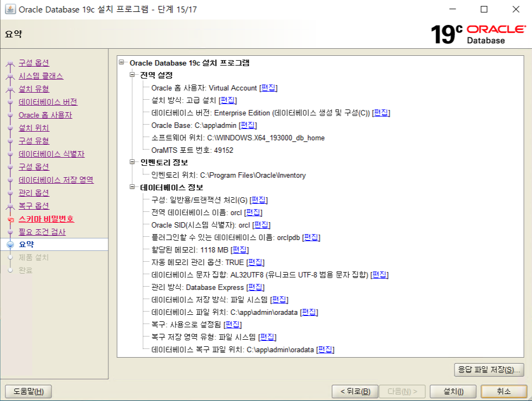Click the 응답 파일 저장(S)... button
This screenshot has height=401, width=532.
(489, 370)
